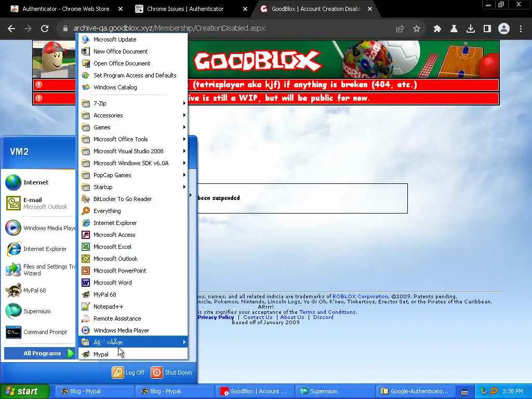Open the Chrome profile avatar menu
The width and height of the screenshot is (532, 399).
pyautogui.click(x=504, y=29)
